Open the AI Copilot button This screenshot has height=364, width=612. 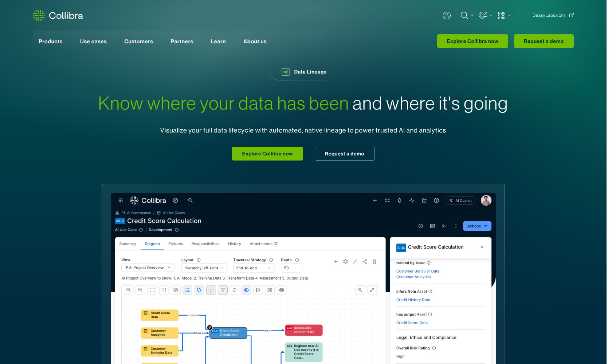[x=460, y=201]
